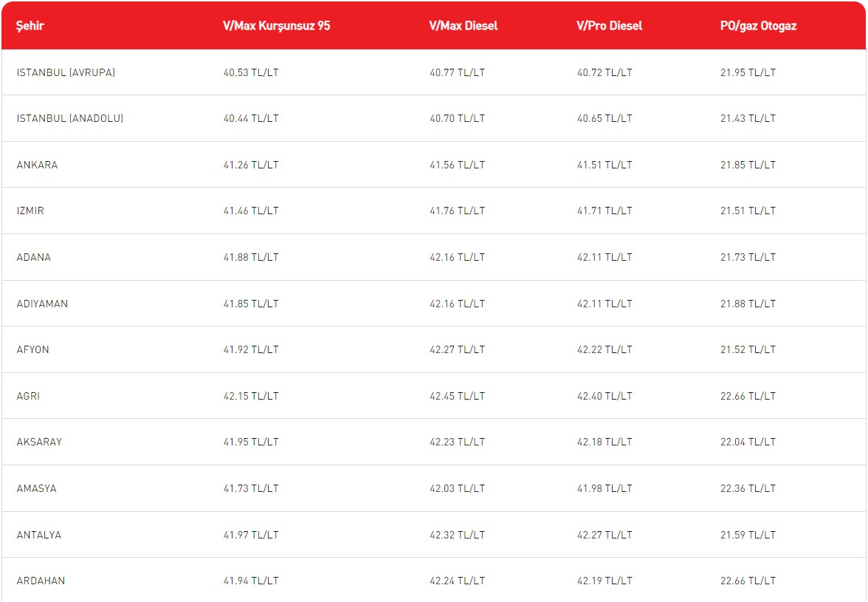Click Agri's 42.40 TL/LT V/Pro price

click(604, 397)
